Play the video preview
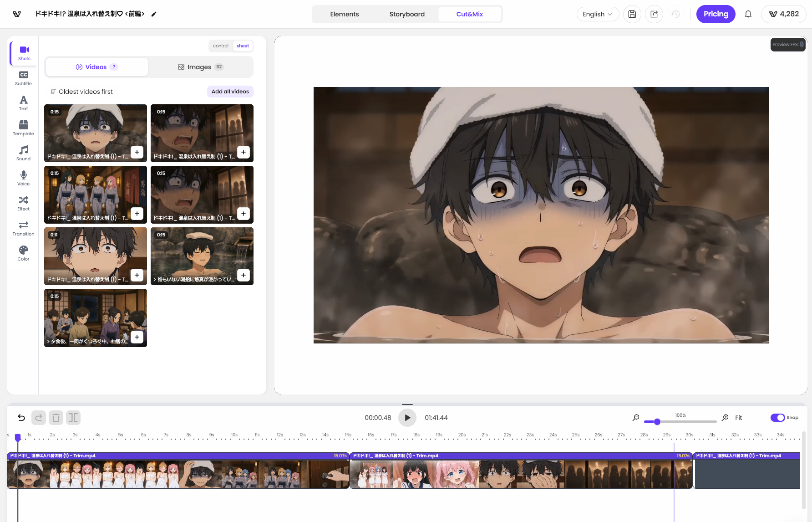This screenshot has width=812, height=522. pyautogui.click(x=407, y=418)
